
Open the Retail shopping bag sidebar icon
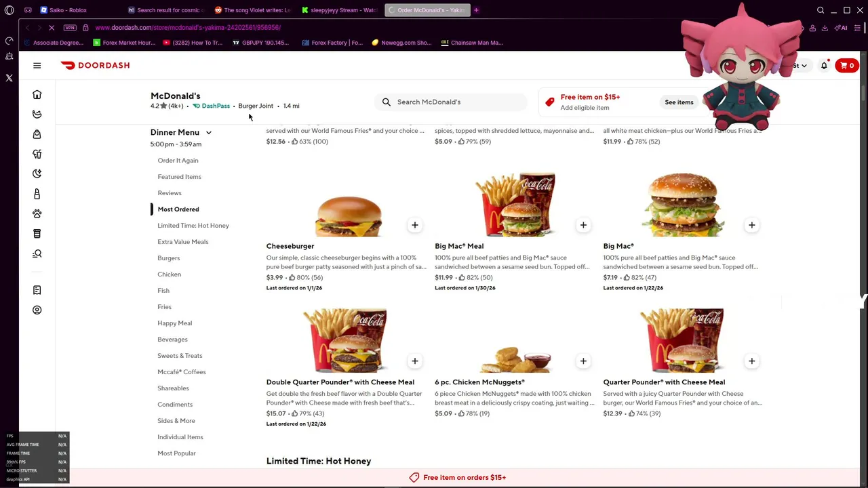click(x=37, y=134)
